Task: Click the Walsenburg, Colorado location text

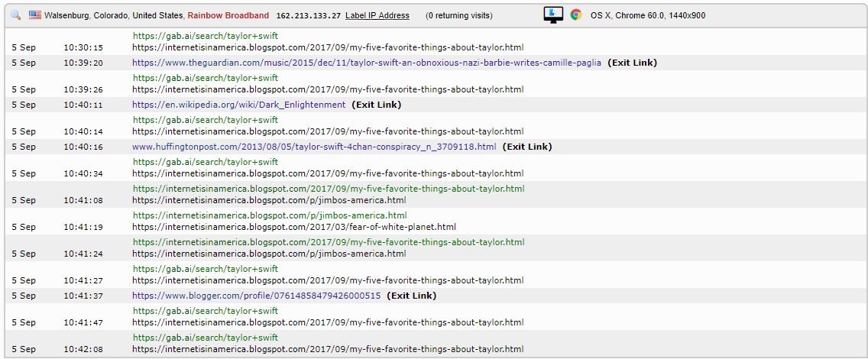Action: [115, 15]
